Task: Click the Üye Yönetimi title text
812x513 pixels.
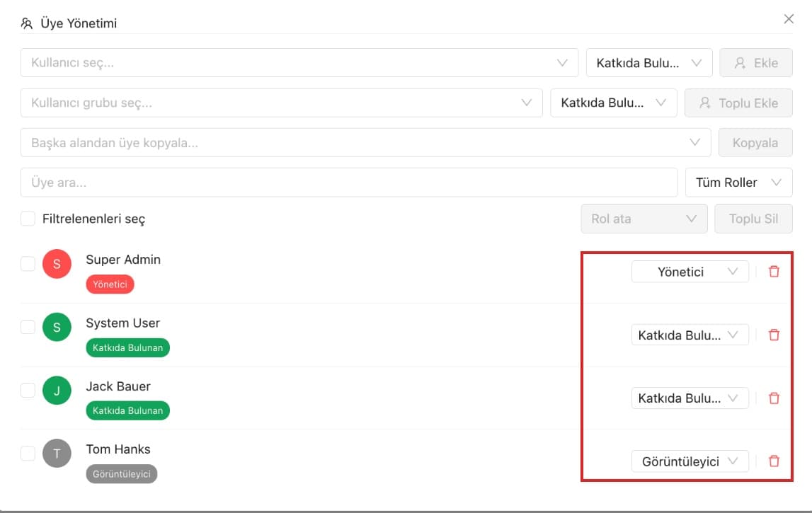Action: point(79,23)
